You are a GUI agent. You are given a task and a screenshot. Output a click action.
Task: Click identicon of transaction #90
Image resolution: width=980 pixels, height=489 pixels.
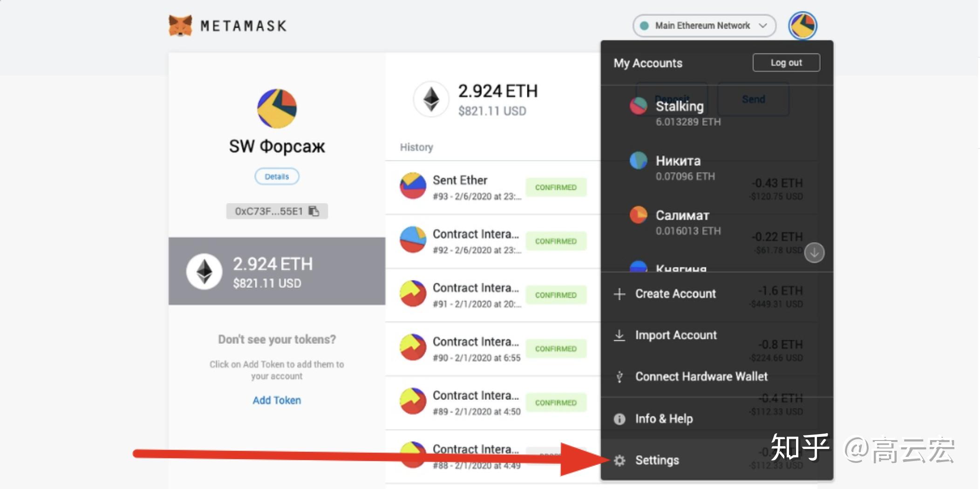413,347
